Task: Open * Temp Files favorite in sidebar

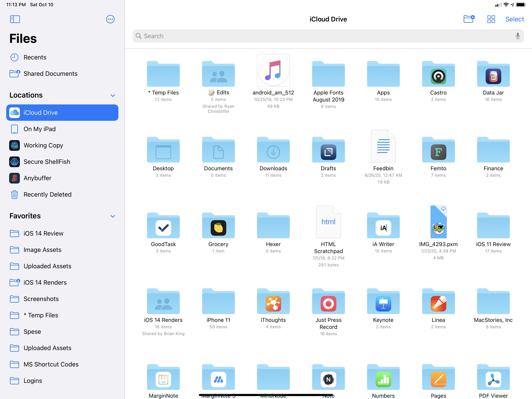Action: pos(62,315)
